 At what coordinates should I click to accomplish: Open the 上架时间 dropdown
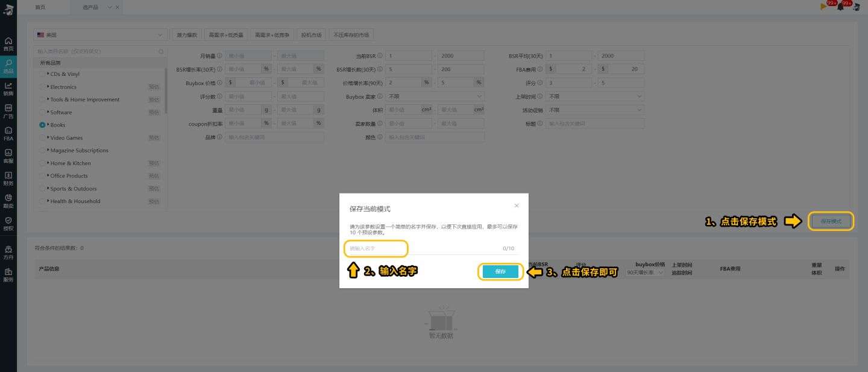595,96
